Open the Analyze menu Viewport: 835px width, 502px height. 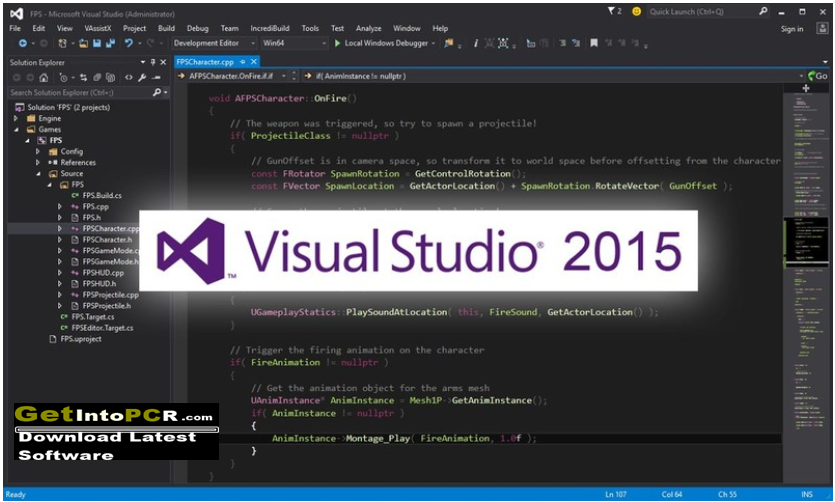[x=369, y=28]
